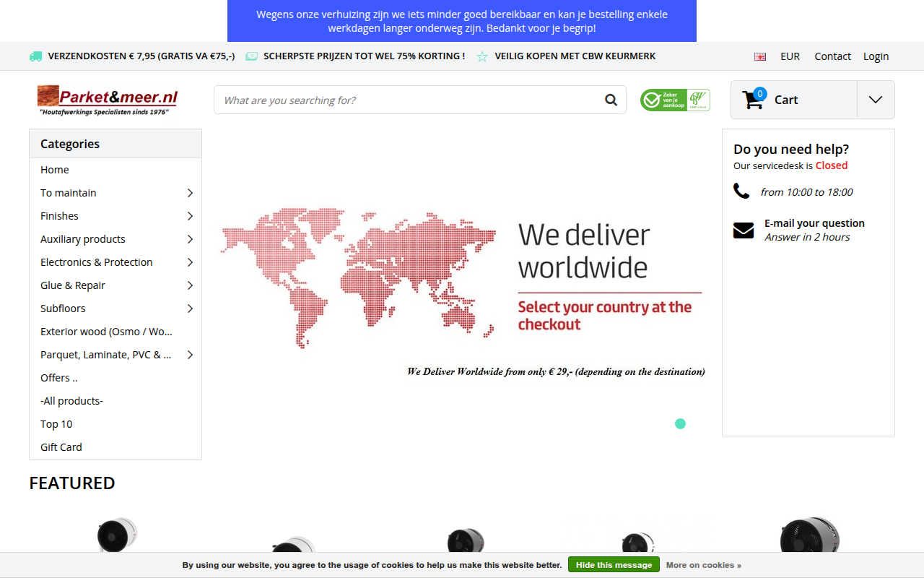The height and width of the screenshot is (578, 924).
Task: Open the More on cookies link
Action: coord(704,565)
